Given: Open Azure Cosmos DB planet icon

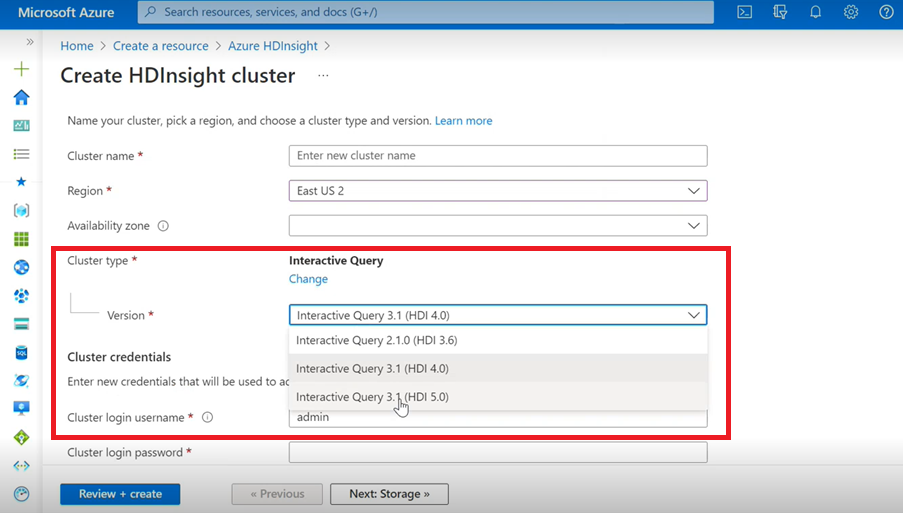Looking at the screenshot, I should click(x=21, y=381).
